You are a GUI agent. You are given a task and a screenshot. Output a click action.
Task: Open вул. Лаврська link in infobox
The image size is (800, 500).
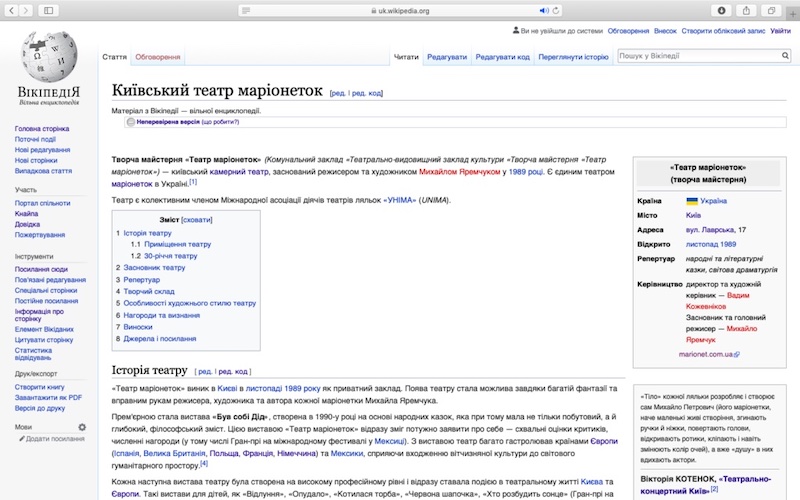point(710,230)
